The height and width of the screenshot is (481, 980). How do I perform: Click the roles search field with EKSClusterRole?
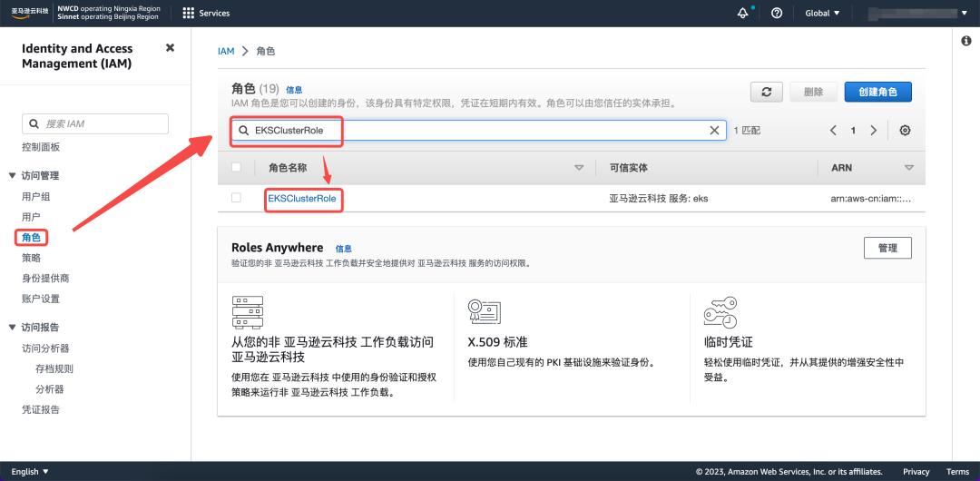tap(478, 130)
